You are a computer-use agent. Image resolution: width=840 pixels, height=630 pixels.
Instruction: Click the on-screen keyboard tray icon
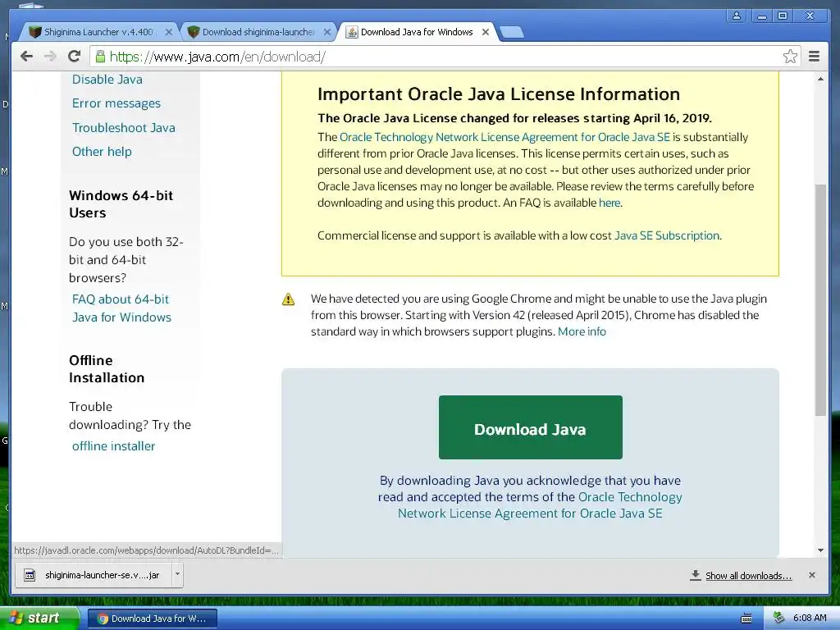746,619
